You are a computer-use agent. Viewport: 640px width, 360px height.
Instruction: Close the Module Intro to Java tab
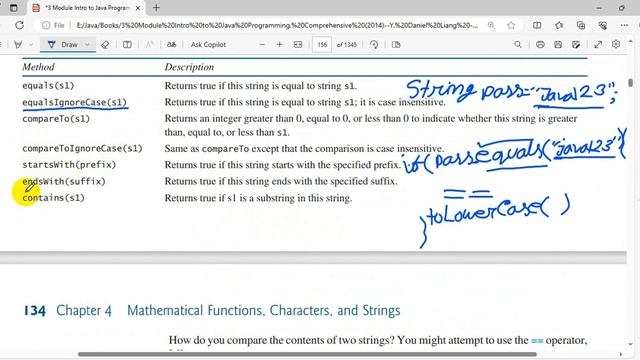click(138, 8)
